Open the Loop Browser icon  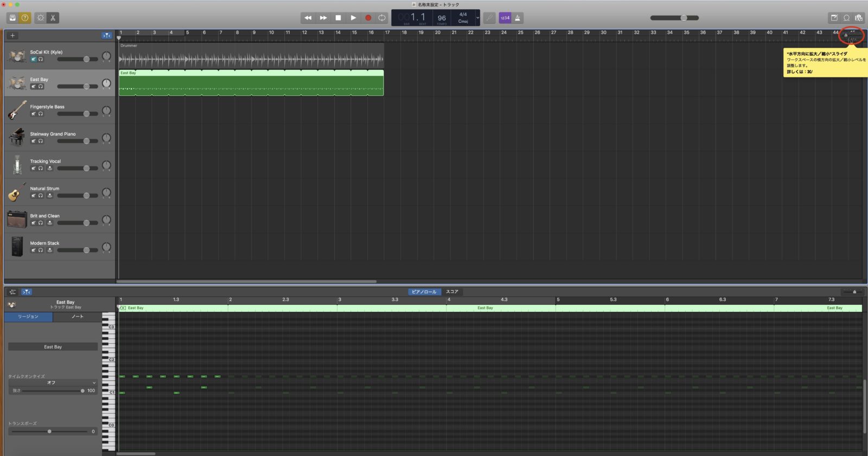[846, 18]
